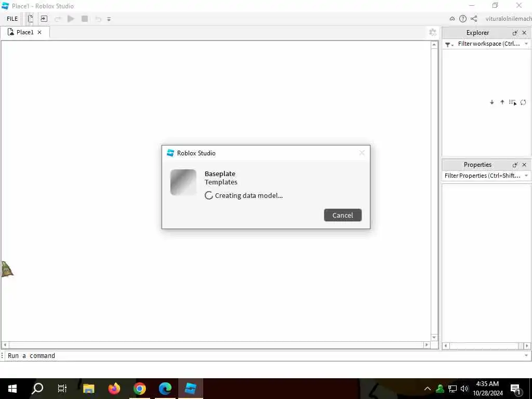The width and height of the screenshot is (532, 399).
Task: Open the quick access toolbar customize dropdown
Action: coord(109,19)
